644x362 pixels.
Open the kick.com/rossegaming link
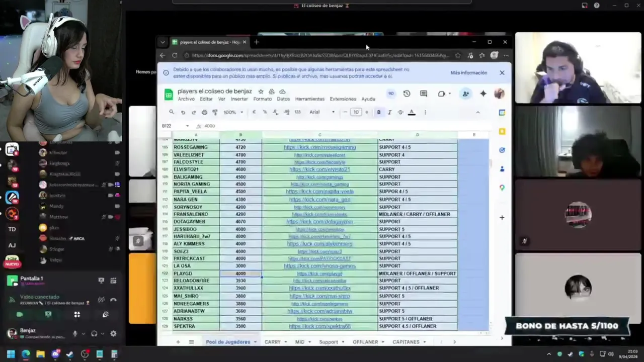pyautogui.click(x=319, y=147)
